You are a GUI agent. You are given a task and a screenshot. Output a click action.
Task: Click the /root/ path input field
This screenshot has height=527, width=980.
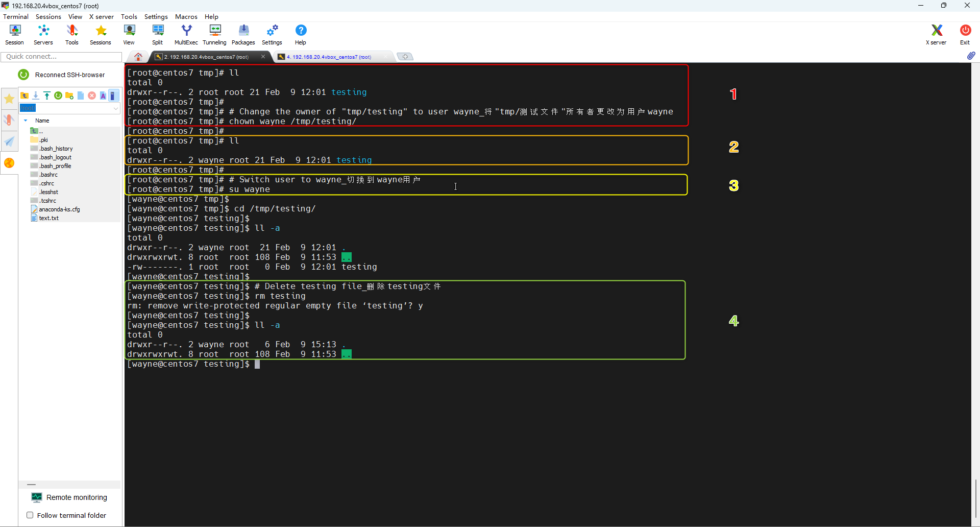(x=65, y=108)
